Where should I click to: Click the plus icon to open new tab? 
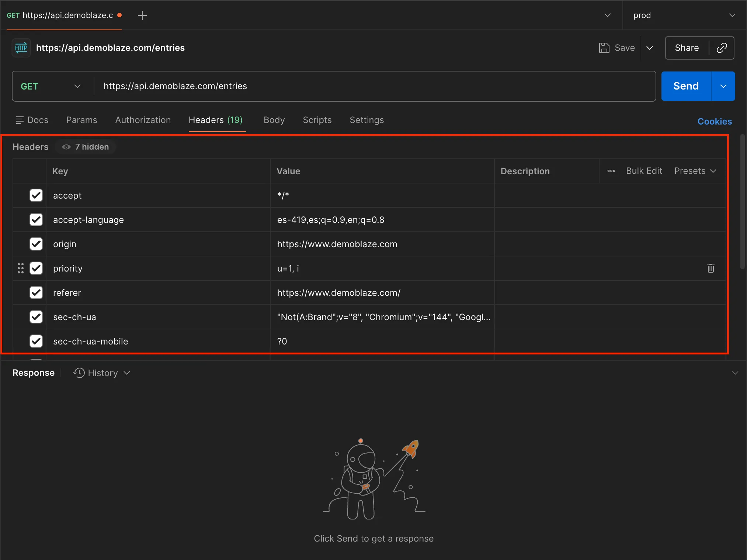pyautogui.click(x=142, y=15)
